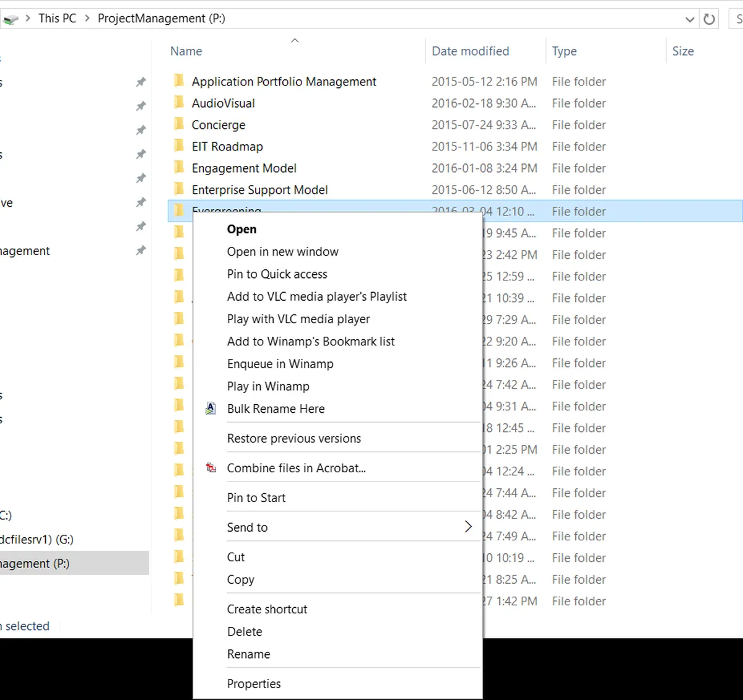Click the Acrobat combine files icon
743x700 pixels.
211,468
